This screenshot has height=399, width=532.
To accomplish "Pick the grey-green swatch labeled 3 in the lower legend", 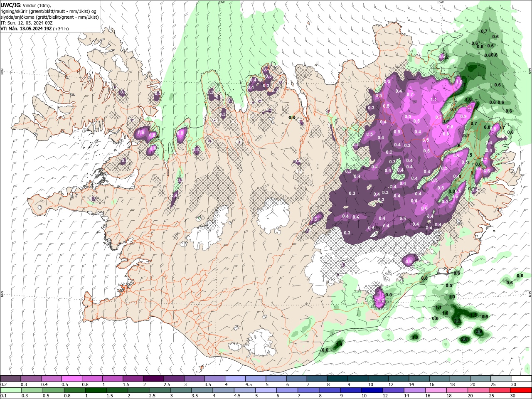I will [180, 390].
